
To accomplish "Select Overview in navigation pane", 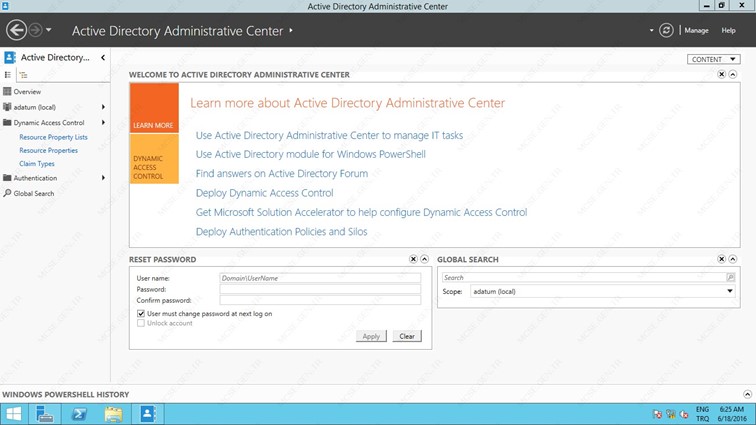I will 27,92.
